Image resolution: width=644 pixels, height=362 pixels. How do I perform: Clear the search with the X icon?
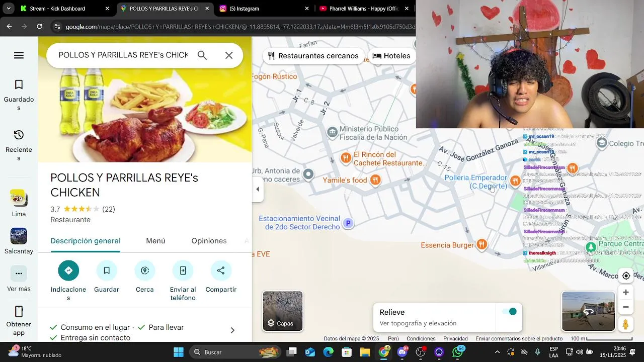[229, 55]
